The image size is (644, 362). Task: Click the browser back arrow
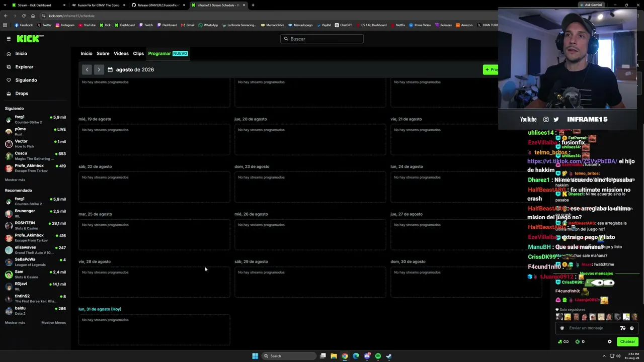coord(5,16)
